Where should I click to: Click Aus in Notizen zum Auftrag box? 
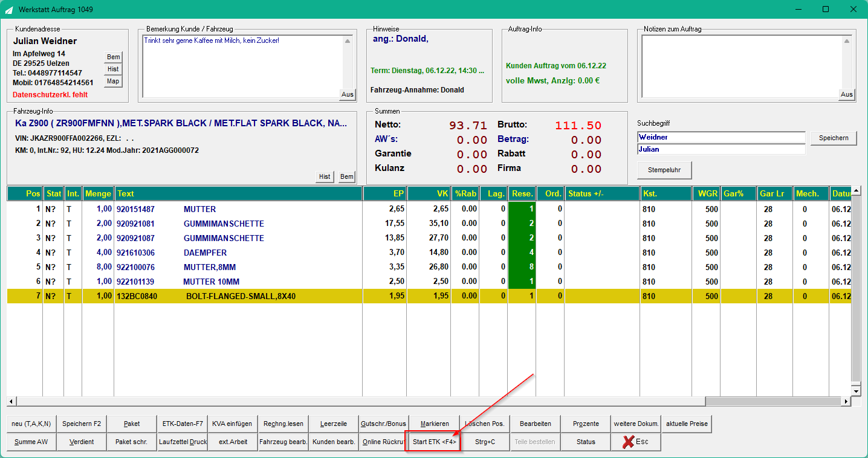tap(846, 94)
